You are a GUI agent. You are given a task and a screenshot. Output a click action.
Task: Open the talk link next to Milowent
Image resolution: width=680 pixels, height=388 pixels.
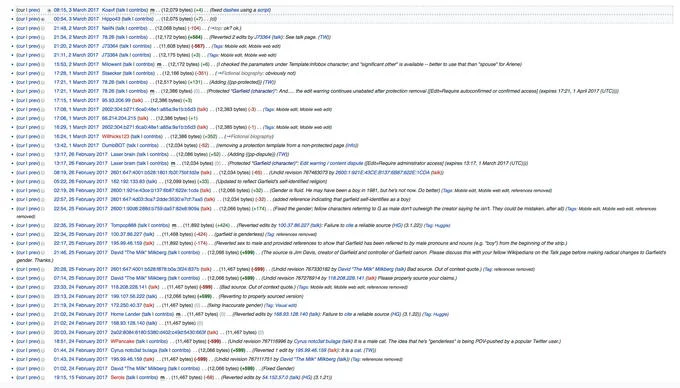(x=128, y=64)
